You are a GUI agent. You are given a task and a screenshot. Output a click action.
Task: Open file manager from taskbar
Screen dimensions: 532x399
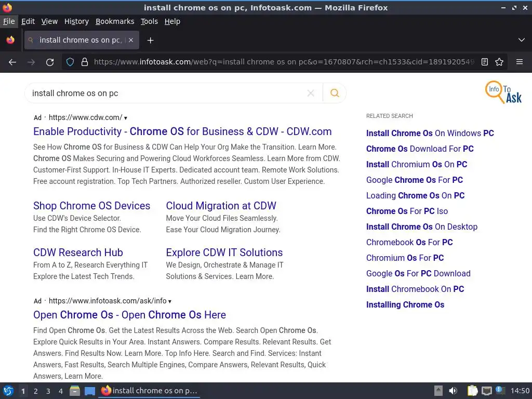coord(75,391)
